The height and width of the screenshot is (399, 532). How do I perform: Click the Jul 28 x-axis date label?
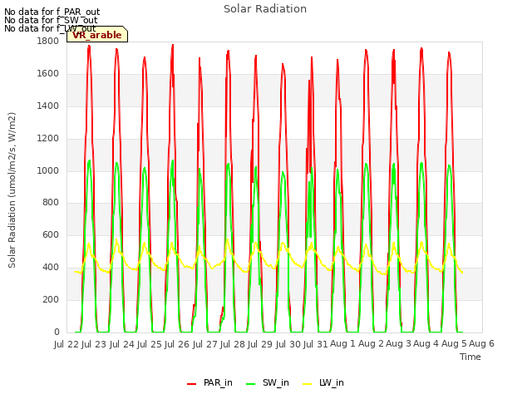pos(233,344)
